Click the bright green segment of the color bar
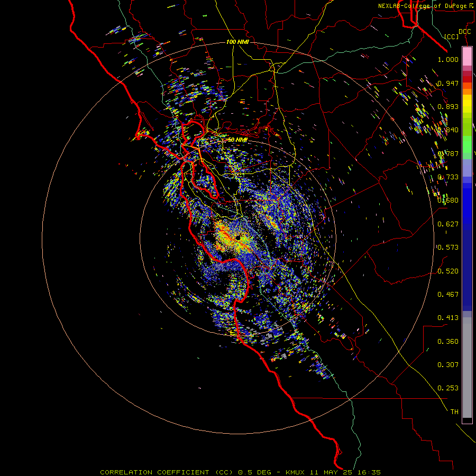This screenshot has width=476, height=476. 467,144
